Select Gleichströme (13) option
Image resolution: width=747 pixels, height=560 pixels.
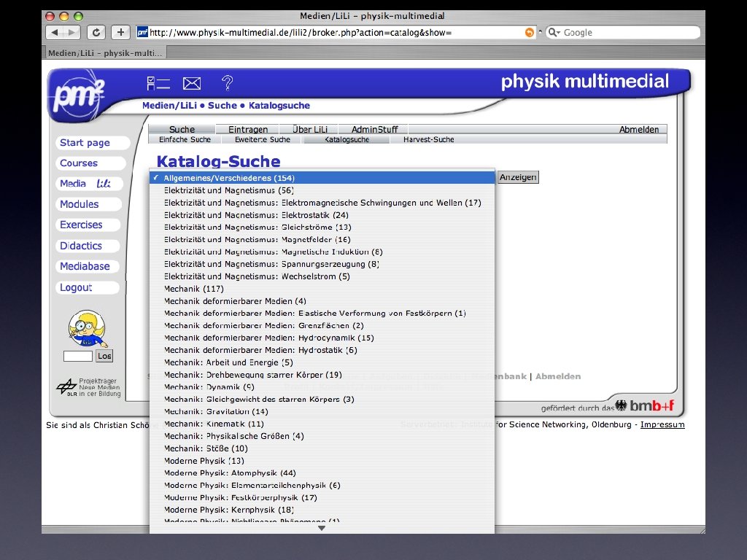click(322, 227)
